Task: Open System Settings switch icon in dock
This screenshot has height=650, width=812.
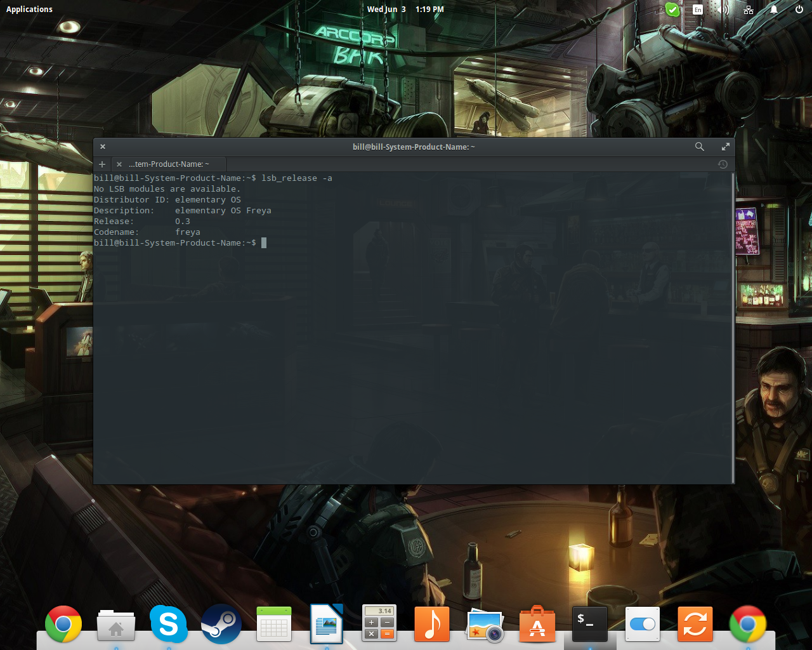Action: pyautogui.click(x=643, y=625)
